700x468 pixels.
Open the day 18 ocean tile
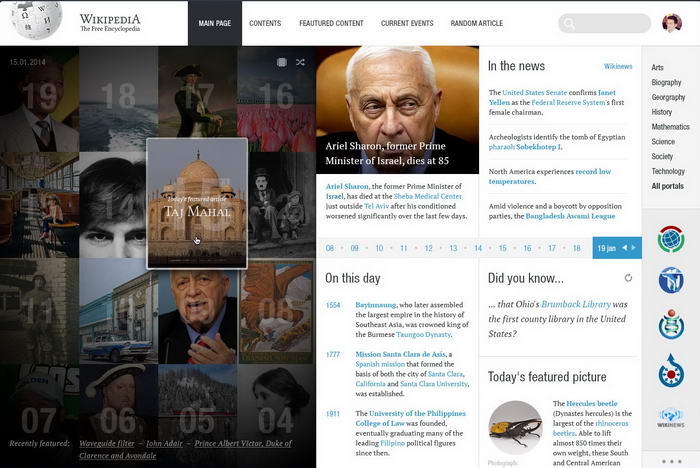[x=118, y=99]
